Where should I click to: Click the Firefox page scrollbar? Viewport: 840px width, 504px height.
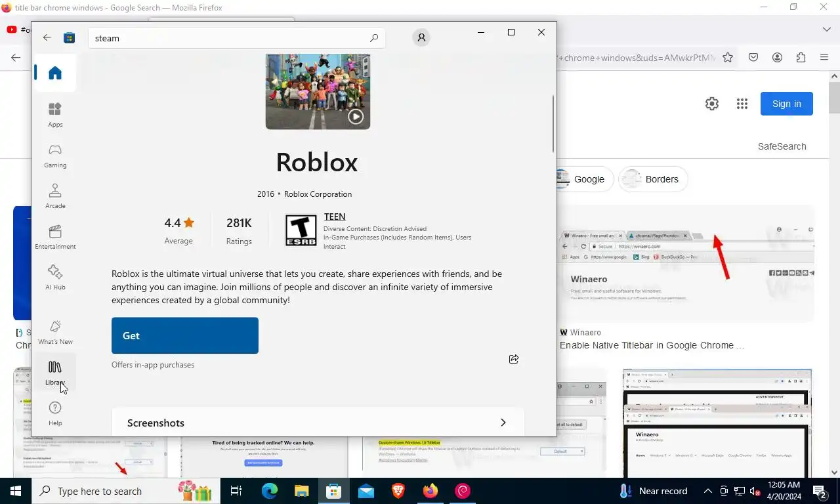834,98
